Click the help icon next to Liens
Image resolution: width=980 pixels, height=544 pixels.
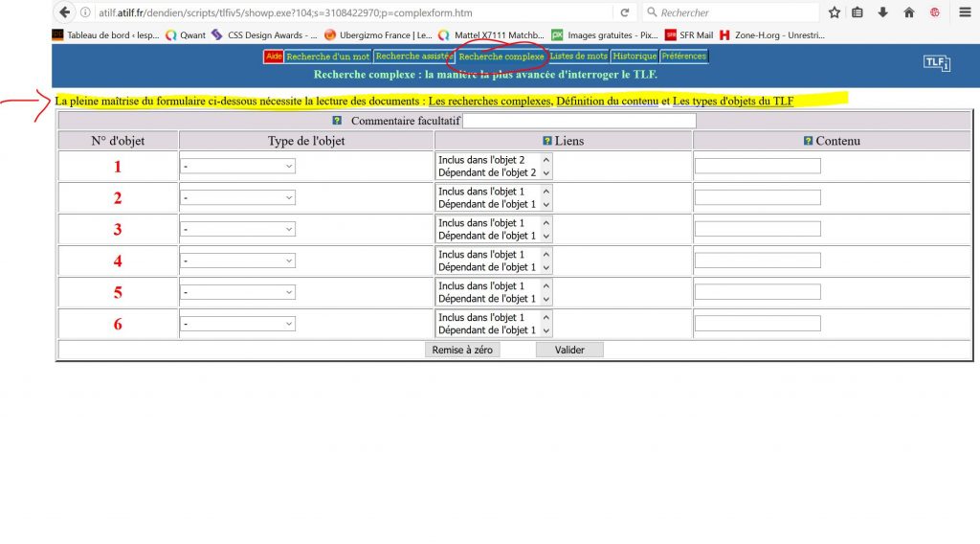[547, 141]
